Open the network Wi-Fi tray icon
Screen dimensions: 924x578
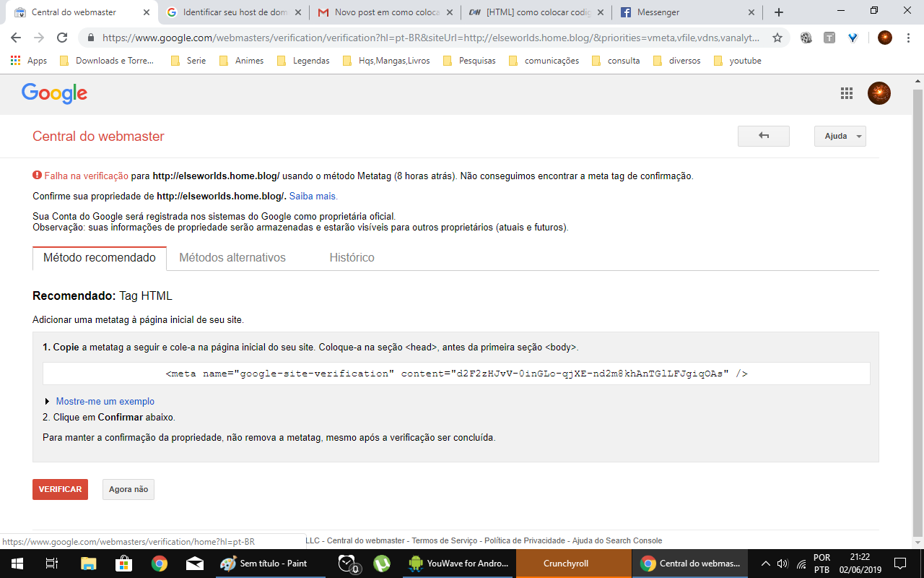tap(801, 564)
